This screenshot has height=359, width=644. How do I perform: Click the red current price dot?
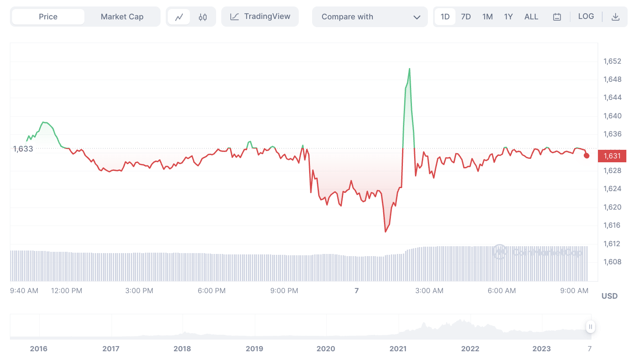586,155
